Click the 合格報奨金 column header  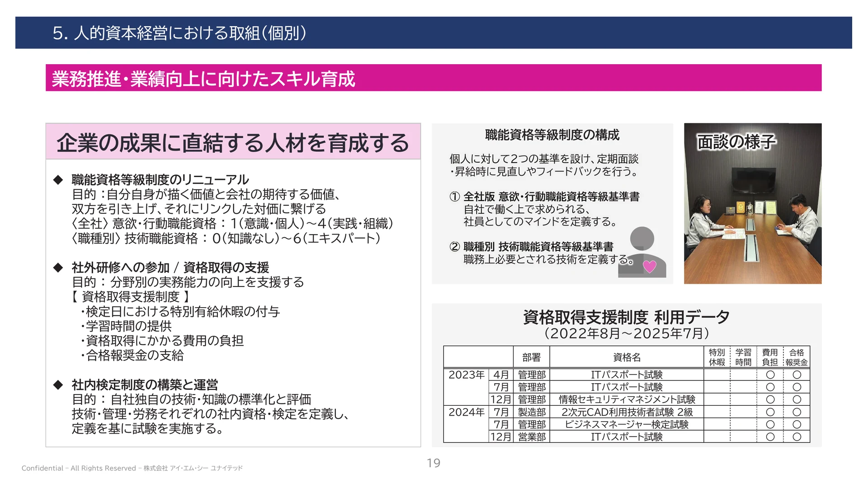[797, 357]
